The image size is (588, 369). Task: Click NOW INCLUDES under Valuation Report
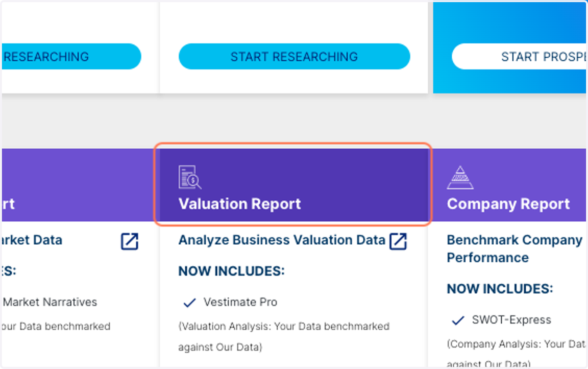231,271
